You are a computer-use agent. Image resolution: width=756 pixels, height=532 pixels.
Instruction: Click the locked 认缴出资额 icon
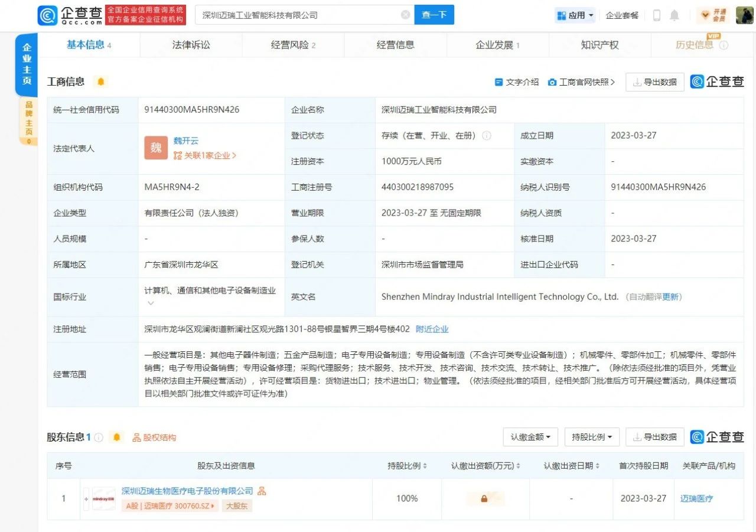(x=484, y=498)
